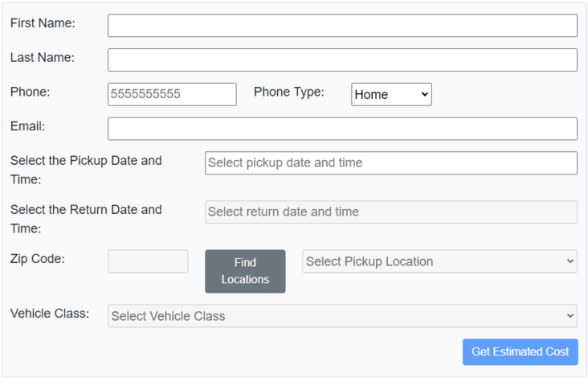Click the Zip Code input box
The image size is (588, 378).
coord(148,261)
